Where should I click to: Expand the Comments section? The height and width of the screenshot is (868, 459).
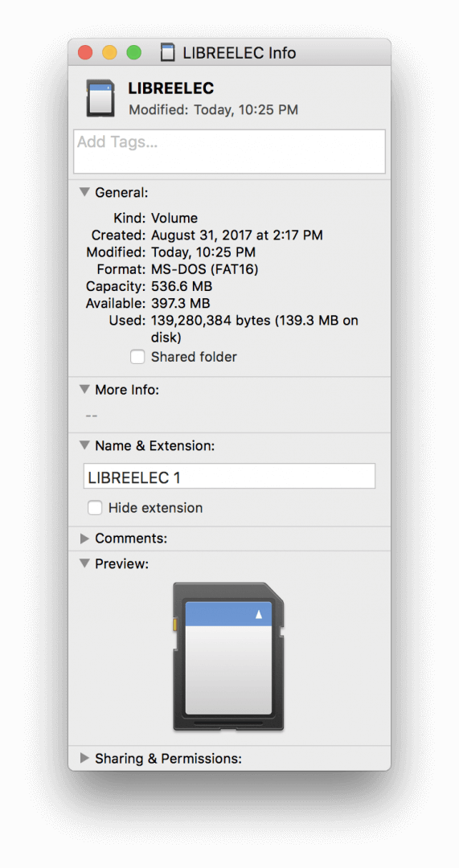pos(84,538)
